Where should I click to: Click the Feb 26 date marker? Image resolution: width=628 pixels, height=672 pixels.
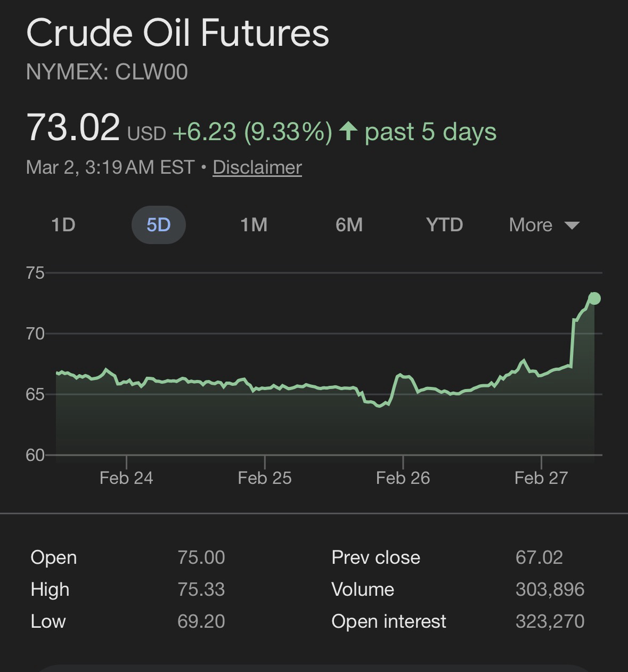pyautogui.click(x=403, y=477)
